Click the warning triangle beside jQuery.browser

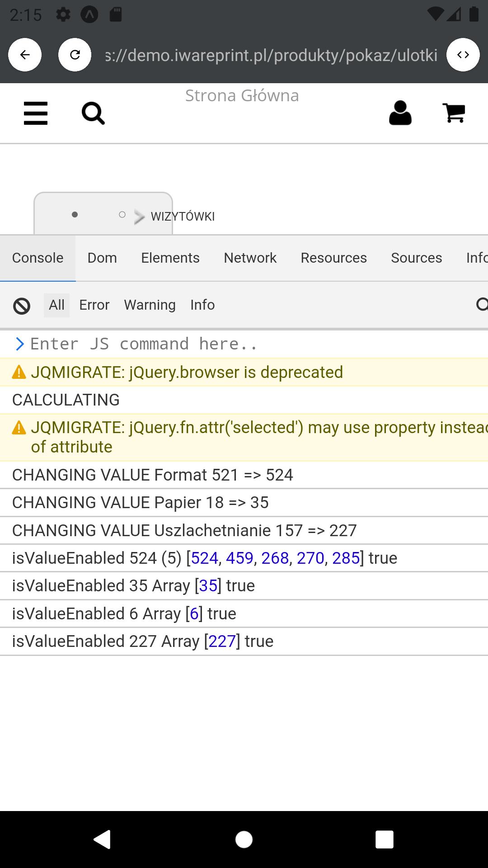click(x=19, y=373)
